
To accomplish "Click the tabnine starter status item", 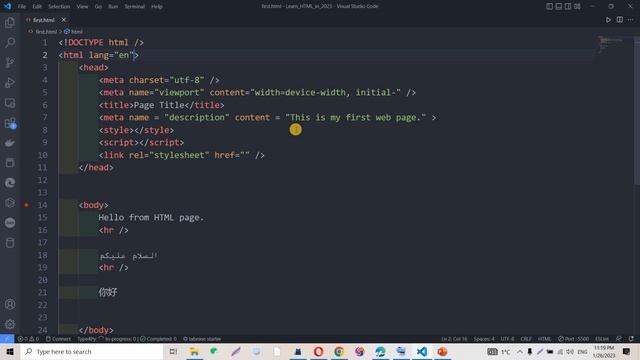I will (x=202, y=339).
